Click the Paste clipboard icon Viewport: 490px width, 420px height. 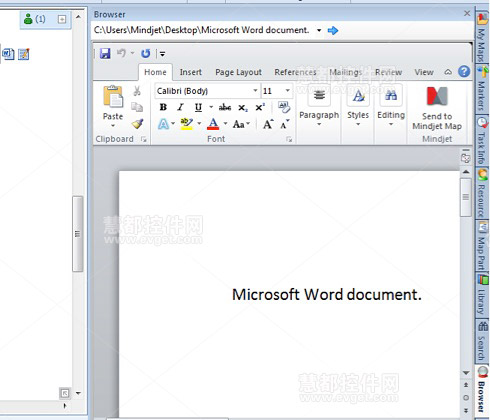[113, 96]
